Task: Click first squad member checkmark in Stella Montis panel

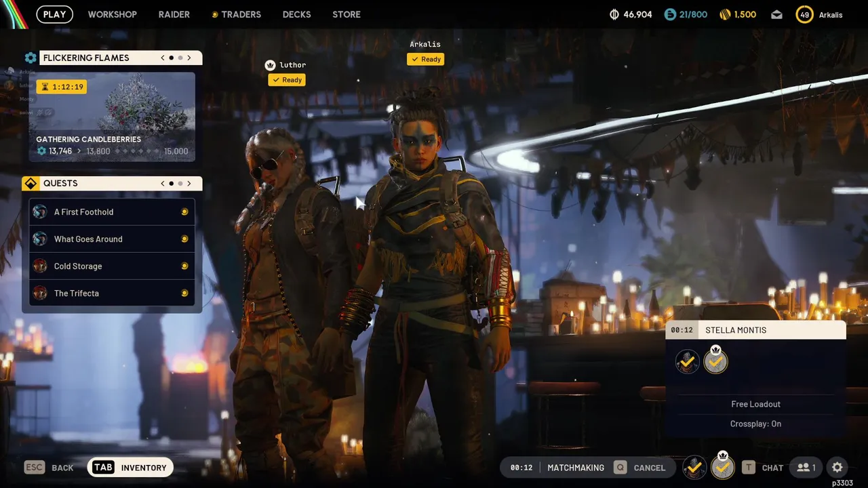Action: (688, 362)
